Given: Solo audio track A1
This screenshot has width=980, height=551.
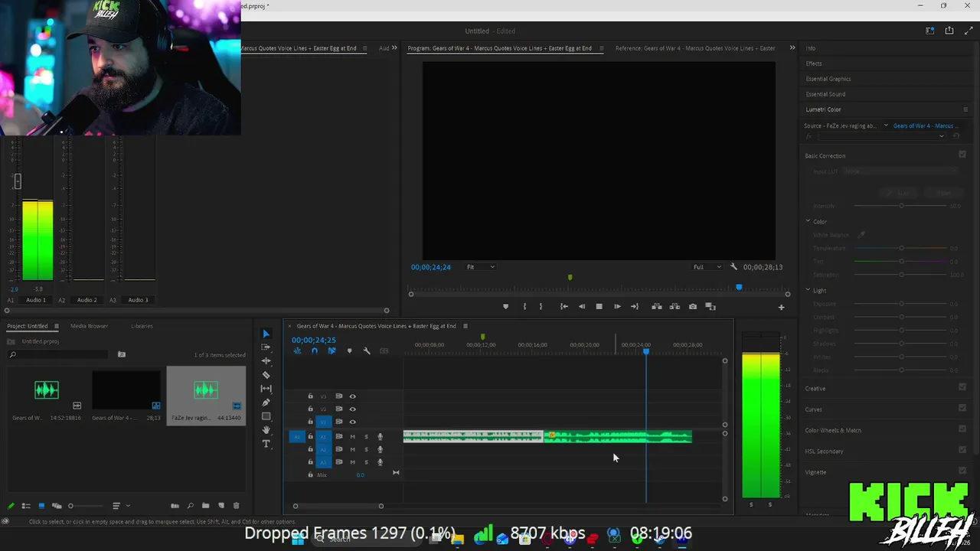Looking at the screenshot, I should click(x=366, y=437).
